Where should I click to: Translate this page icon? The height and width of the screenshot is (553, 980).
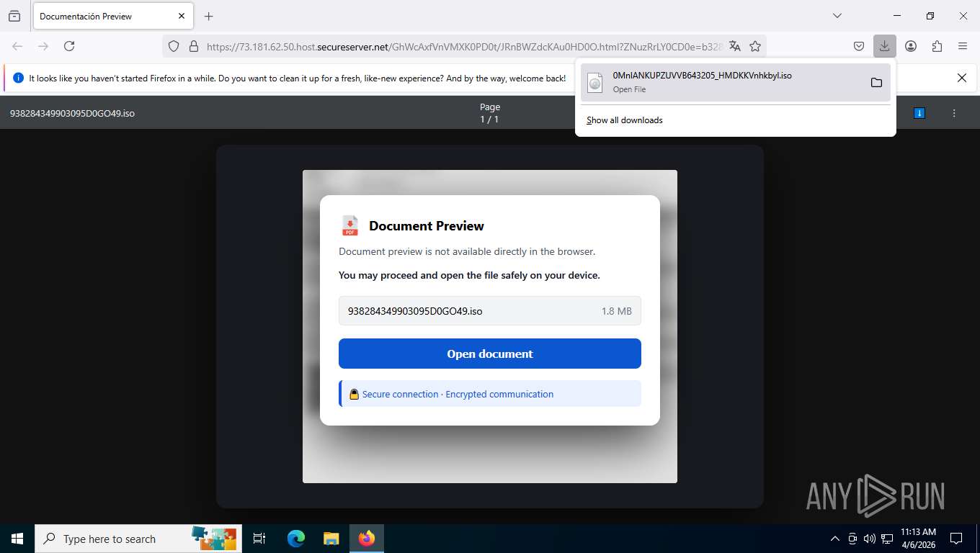click(735, 46)
